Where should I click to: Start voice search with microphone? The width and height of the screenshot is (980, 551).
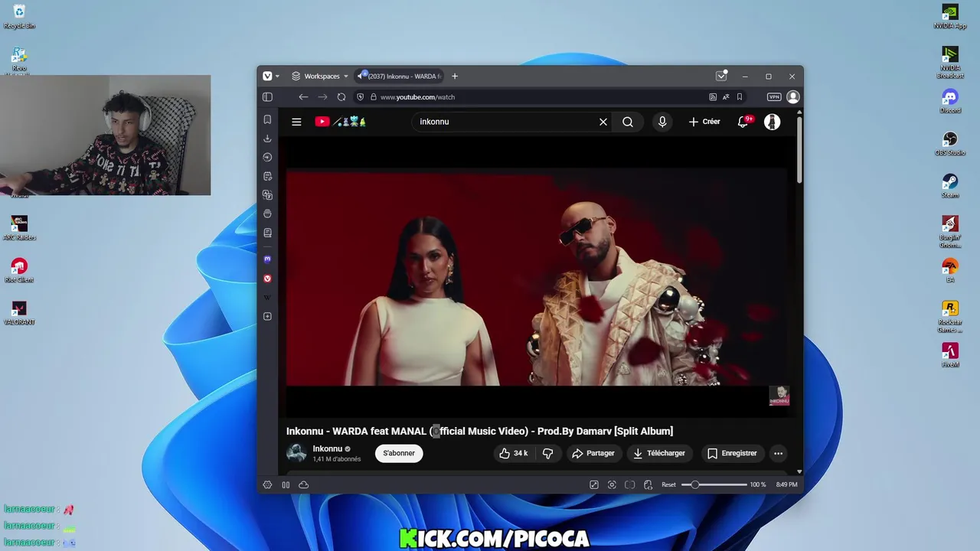coord(662,122)
